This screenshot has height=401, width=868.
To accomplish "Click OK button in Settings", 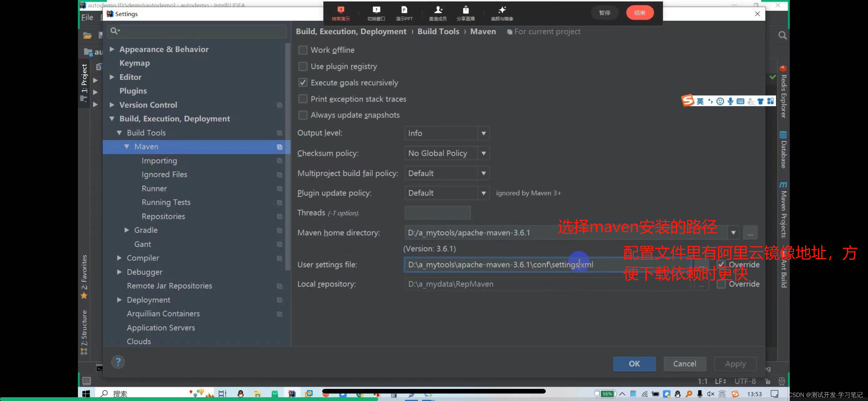I will (x=634, y=364).
